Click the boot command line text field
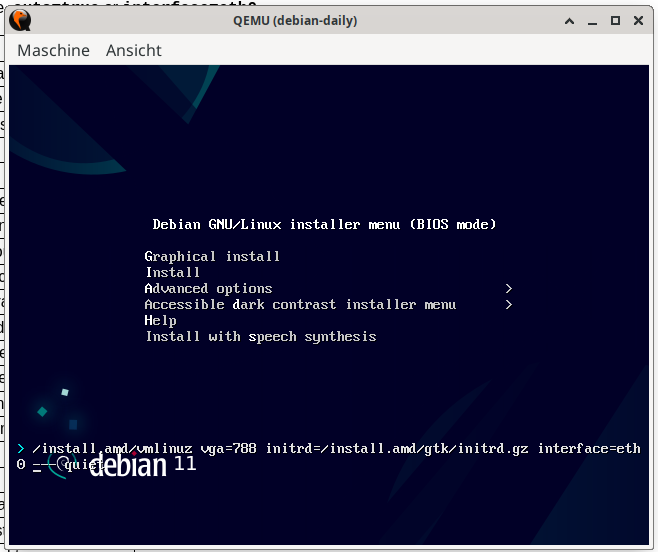This screenshot has height=552, width=658. (x=329, y=456)
